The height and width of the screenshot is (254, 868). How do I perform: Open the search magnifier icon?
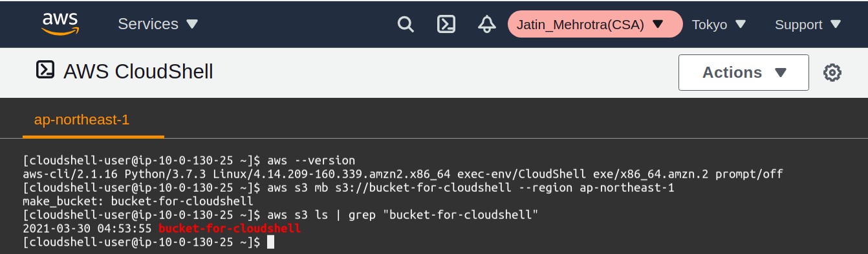tap(405, 25)
